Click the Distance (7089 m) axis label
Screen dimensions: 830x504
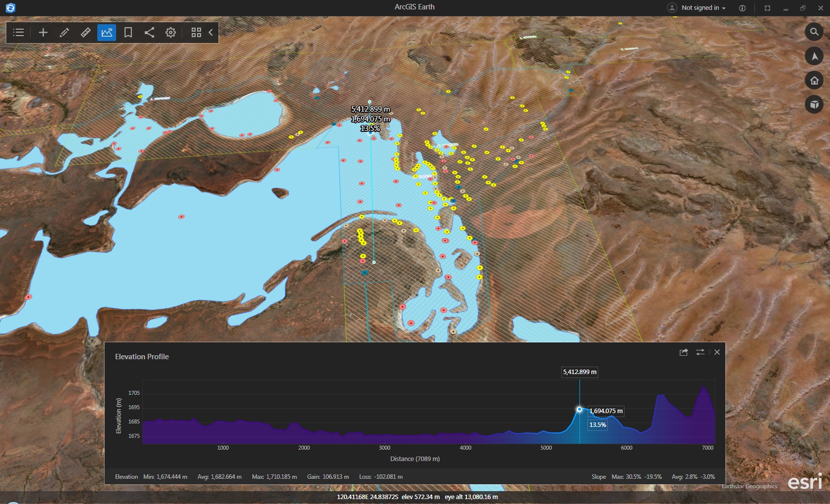[415, 459]
